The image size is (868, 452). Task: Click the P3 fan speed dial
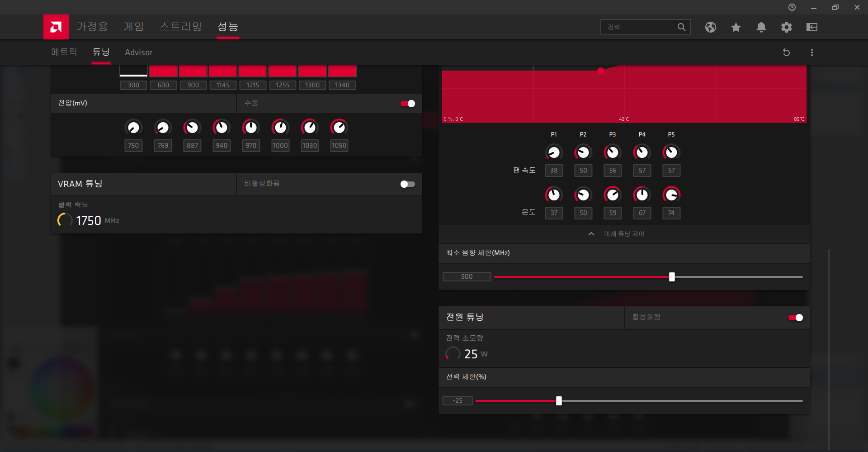(x=613, y=152)
